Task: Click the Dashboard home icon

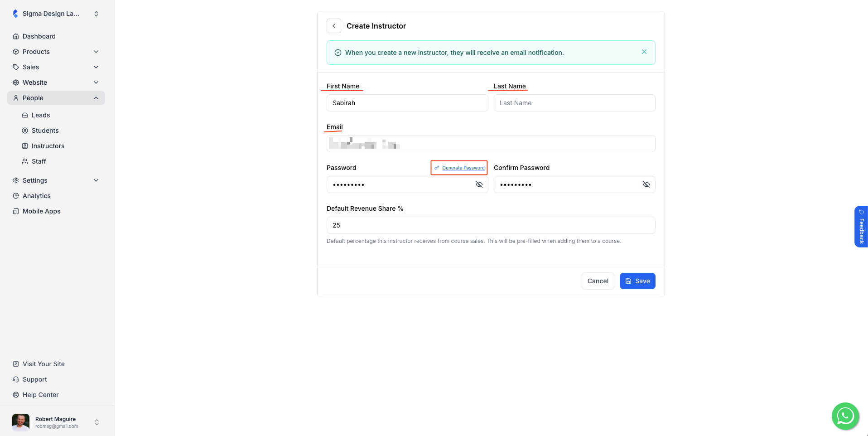Action: (x=16, y=36)
